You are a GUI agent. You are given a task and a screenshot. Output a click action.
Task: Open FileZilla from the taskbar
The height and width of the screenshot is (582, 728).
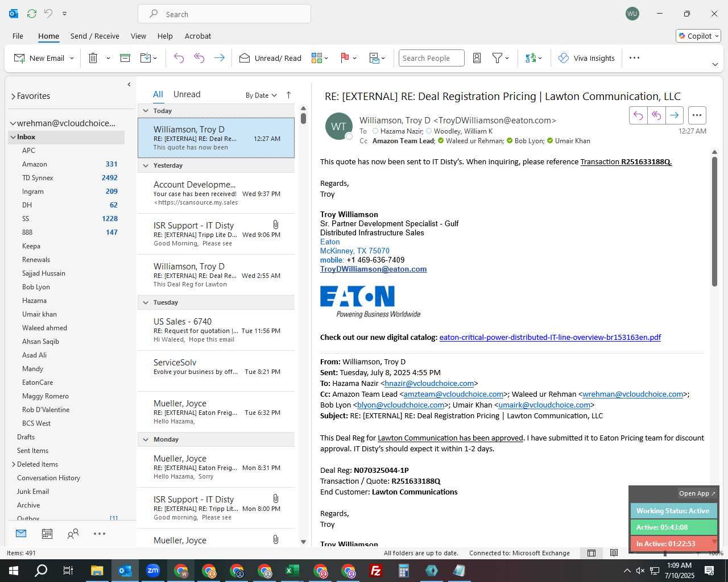pos(375,571)
